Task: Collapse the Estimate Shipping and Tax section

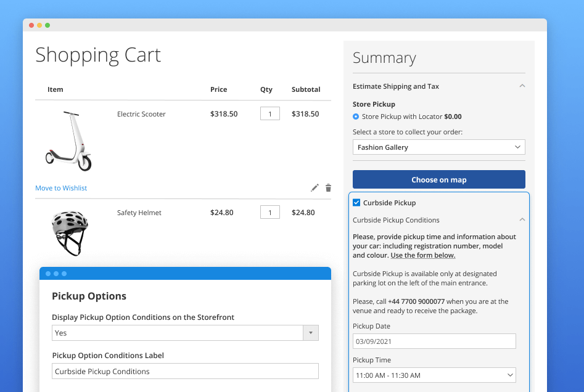Action: click(522, 86)
